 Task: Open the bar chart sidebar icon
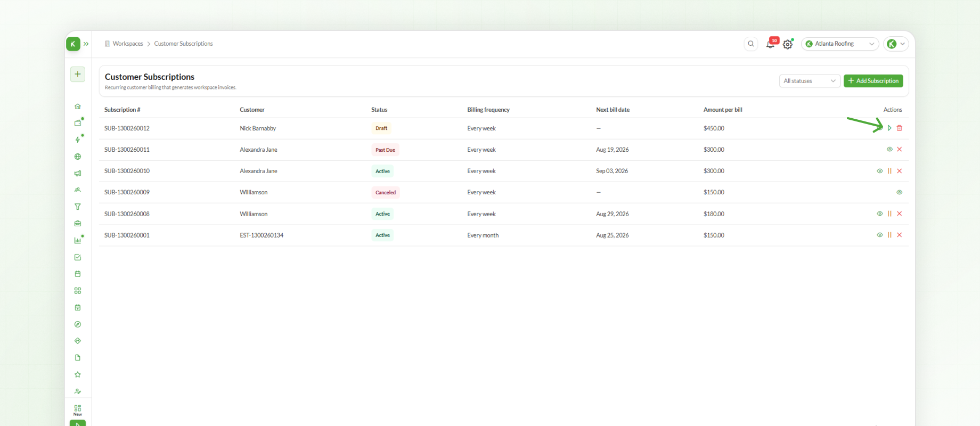[78, 240]
